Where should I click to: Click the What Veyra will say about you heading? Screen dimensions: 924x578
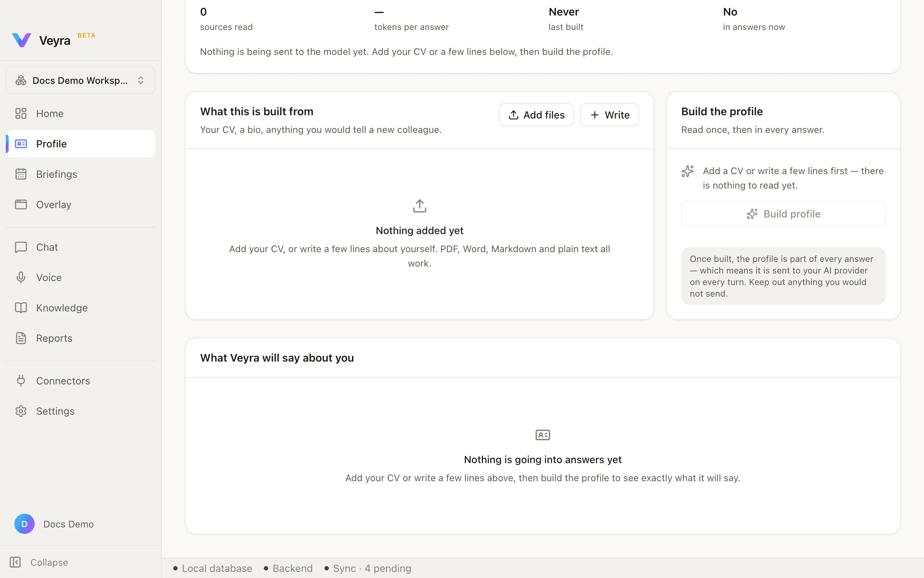pos(277,358)
